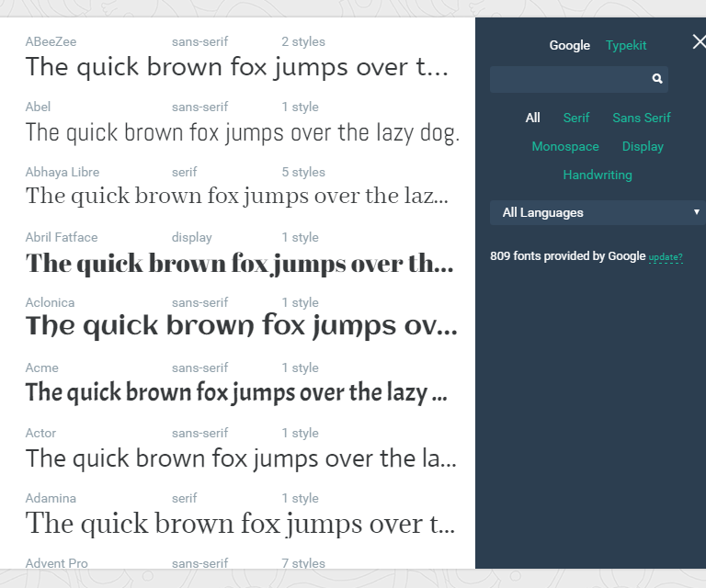Screen dimensions: 706x588
Task: Click the Actor font name
Action: 40,434
